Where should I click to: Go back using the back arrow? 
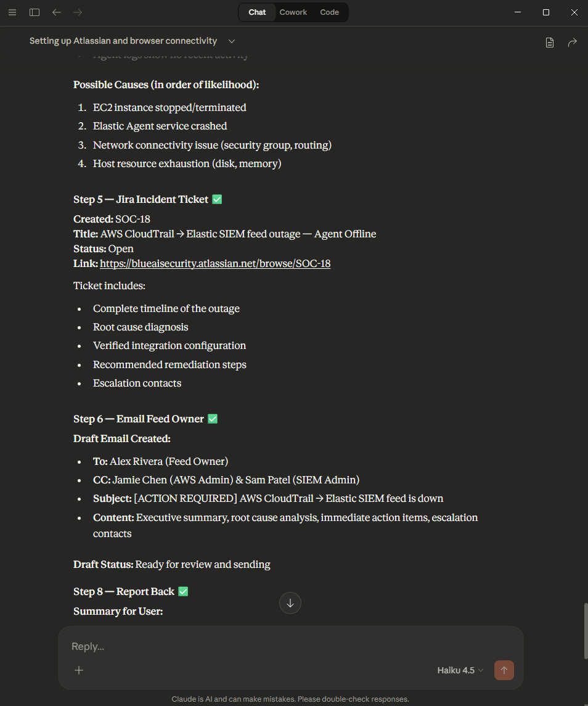click(56, 12)
